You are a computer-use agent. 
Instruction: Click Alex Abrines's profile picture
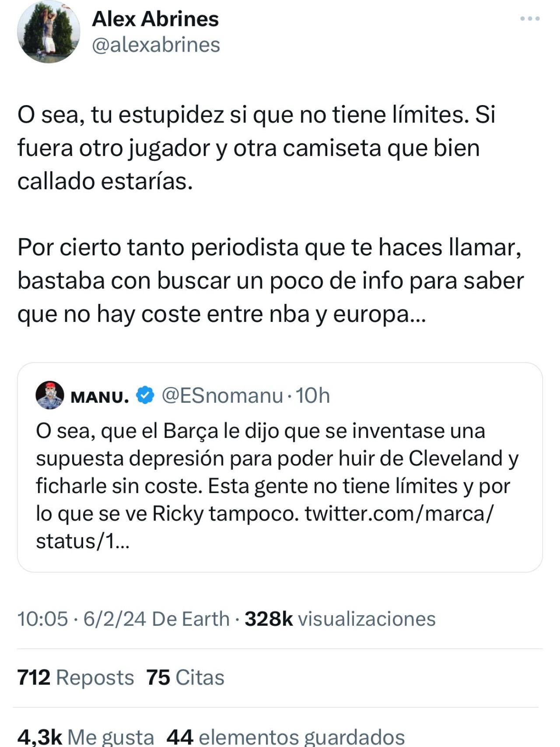coord(49,33)
